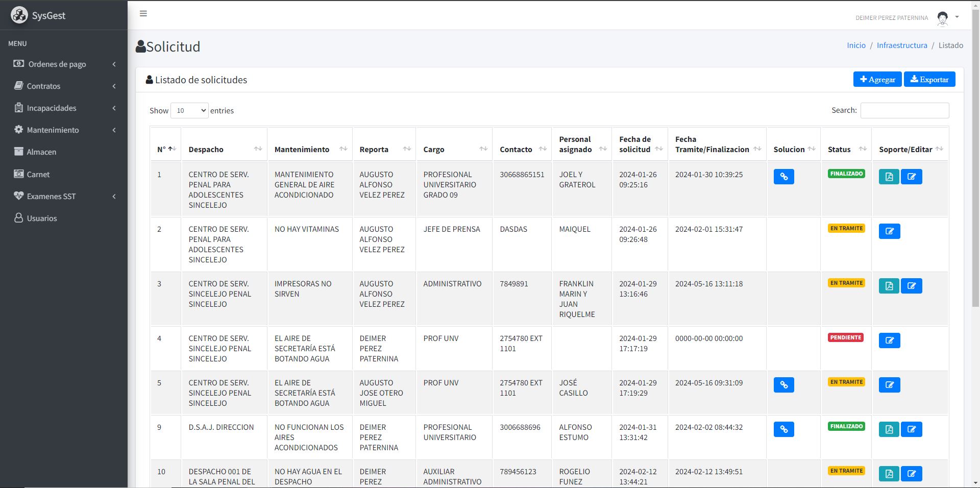
Task: Open PDF support icon for row 1
Action: pyautogui.click(x=889, y=177)
